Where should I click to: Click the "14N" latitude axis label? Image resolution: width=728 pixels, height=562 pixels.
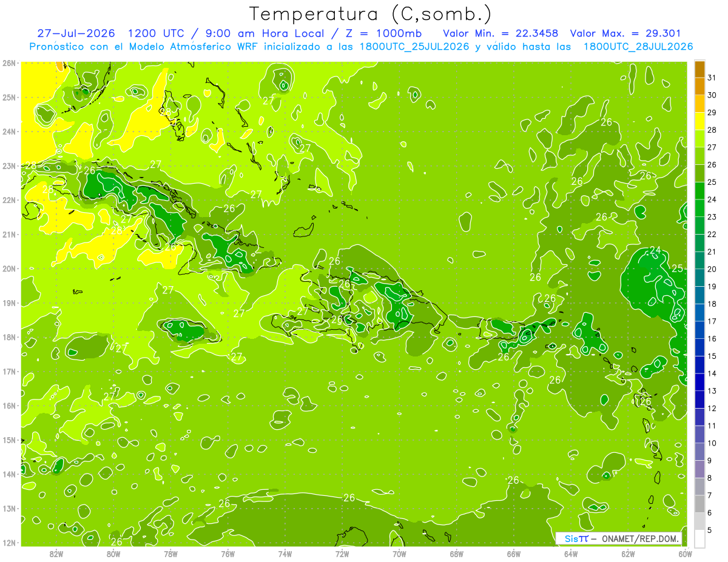(8, 474)
